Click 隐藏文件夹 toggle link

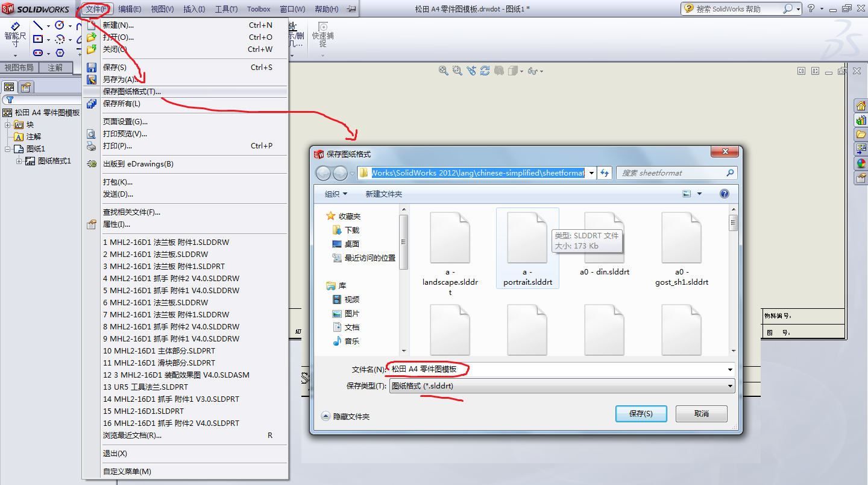(x=345, y=416)
